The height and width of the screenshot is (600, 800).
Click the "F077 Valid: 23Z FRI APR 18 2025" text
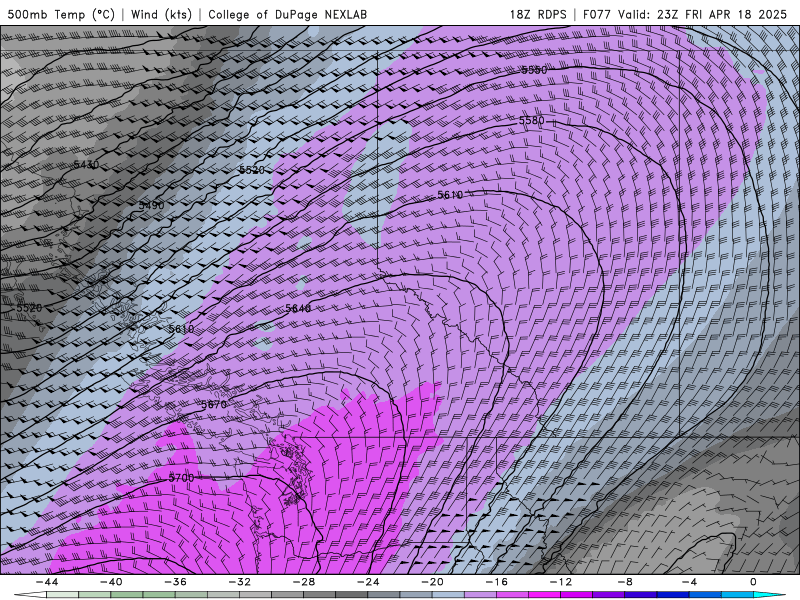click(x=685, y=14)
